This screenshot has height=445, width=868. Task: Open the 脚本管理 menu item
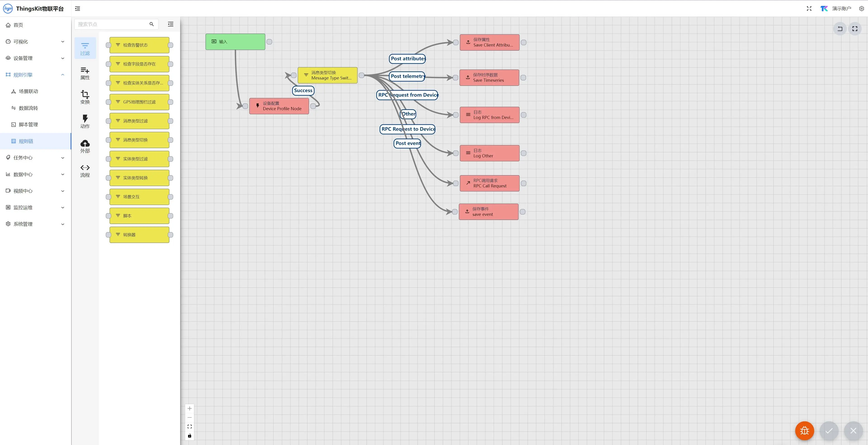[x=28, y=125]
